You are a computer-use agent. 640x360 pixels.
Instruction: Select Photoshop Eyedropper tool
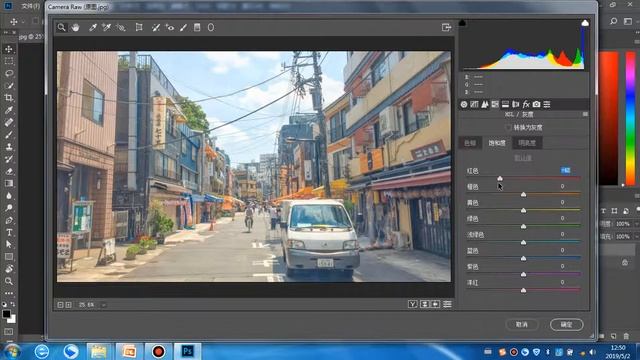pos(9,110)
